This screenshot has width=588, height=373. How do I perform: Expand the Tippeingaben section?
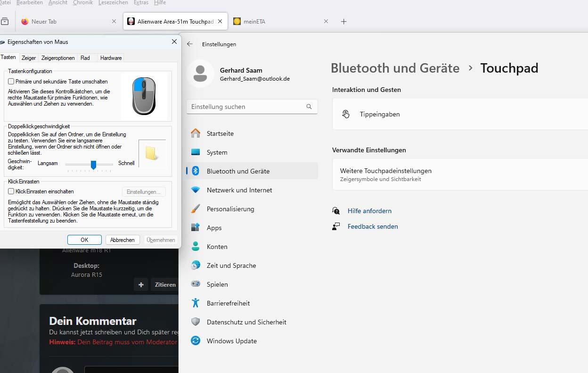click(x=459, y=114)
